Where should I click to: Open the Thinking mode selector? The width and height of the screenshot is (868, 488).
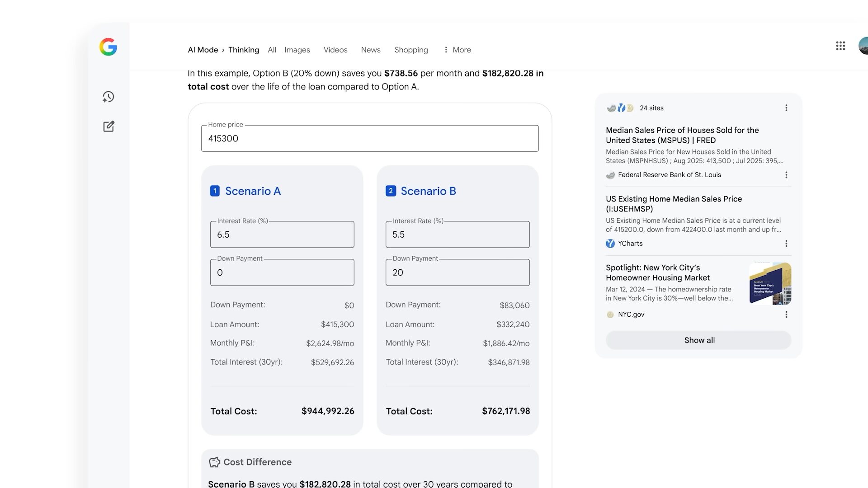pos(243,50)
